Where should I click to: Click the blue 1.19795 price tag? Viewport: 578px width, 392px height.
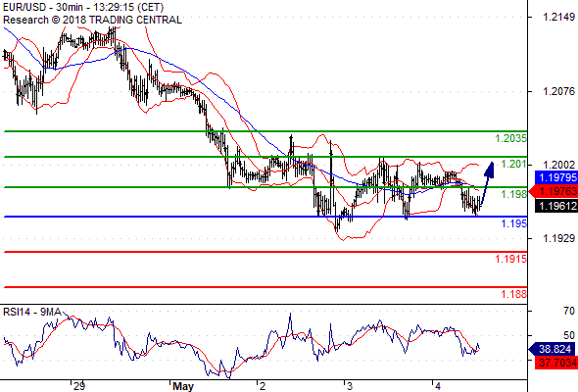pyautogui.click(x=557, y=177)
